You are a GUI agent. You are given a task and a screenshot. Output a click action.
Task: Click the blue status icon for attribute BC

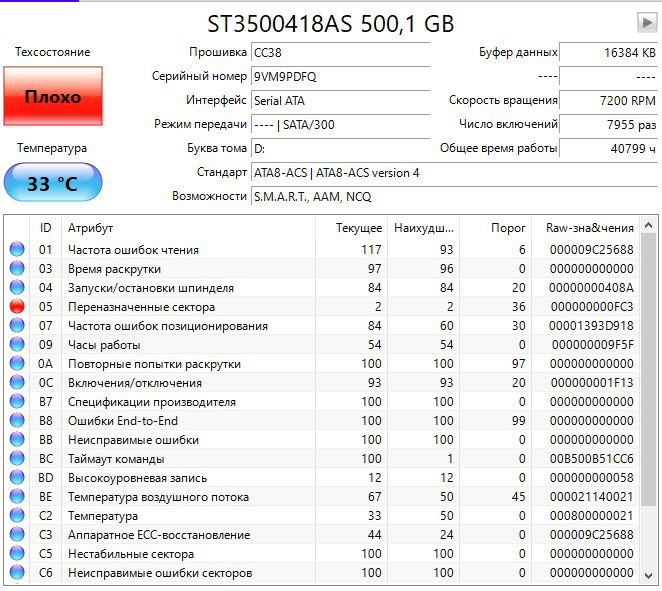17,458
